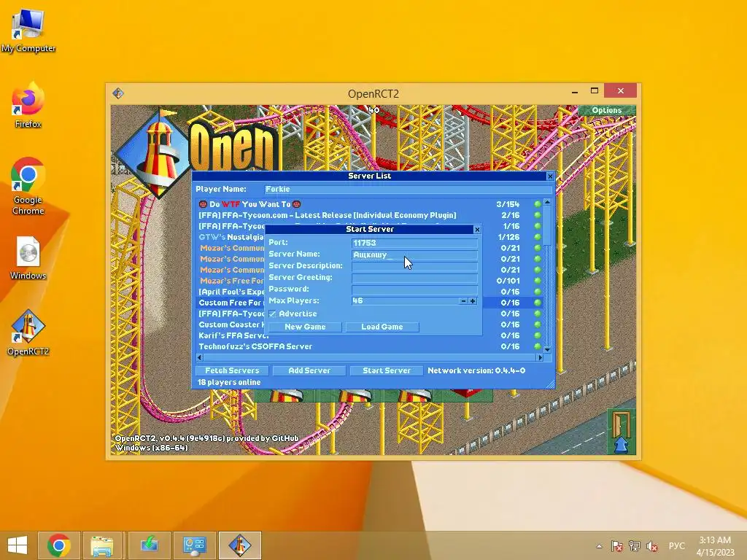747x560 pixels.
Task: Click OpenRCT2 logo on title screen
Action: point(196,152)
